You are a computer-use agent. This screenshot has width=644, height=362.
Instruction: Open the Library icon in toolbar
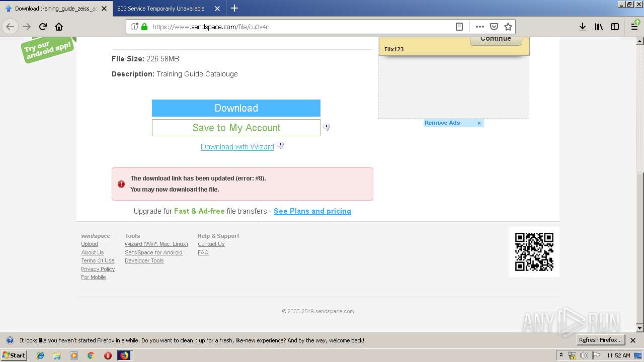pyautogui.click(x=599, y=27)
